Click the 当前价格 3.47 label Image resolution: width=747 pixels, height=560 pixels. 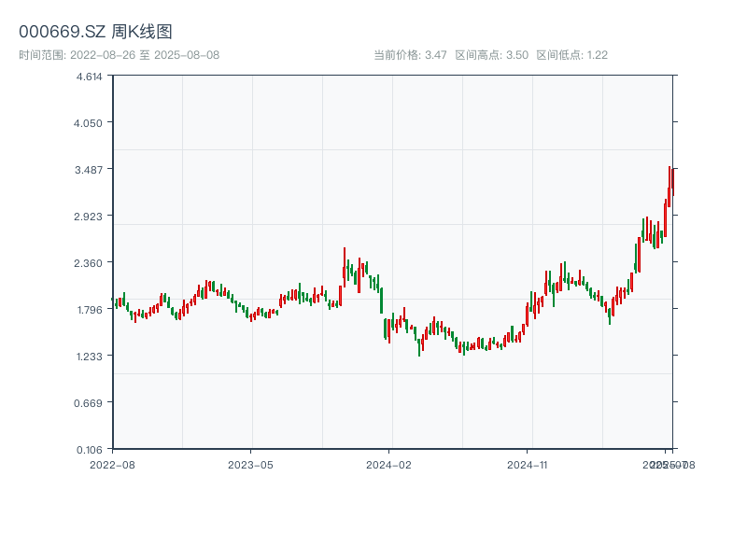click(409, 55)
